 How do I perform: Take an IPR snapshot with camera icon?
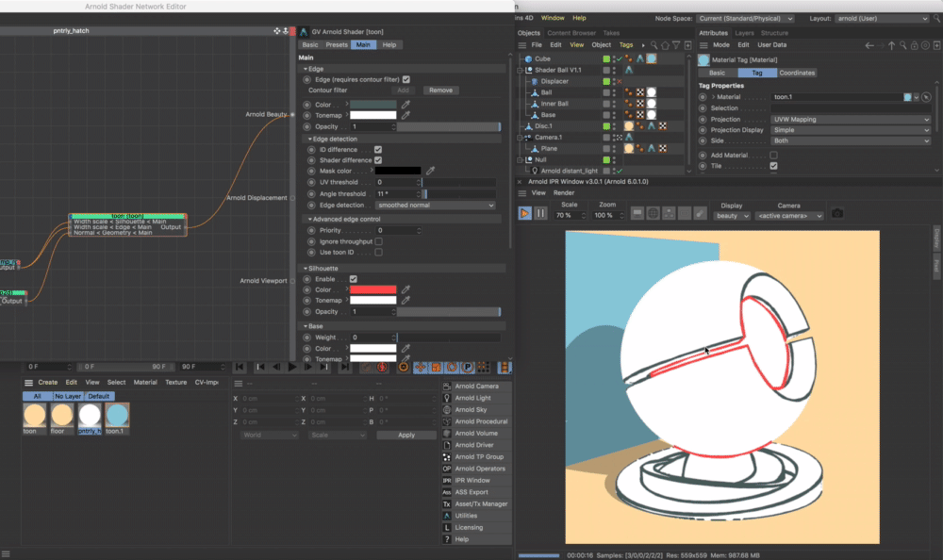pyautogui.click(x=837, y=213)
